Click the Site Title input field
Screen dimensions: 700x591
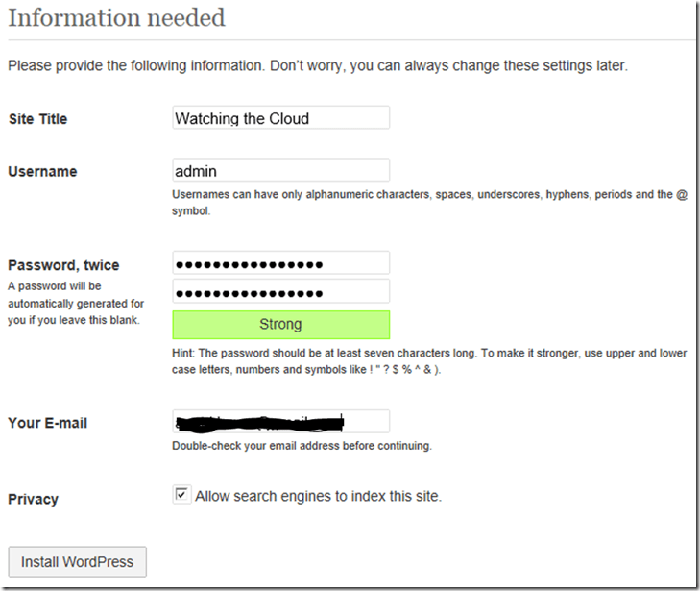click(280, 118)
